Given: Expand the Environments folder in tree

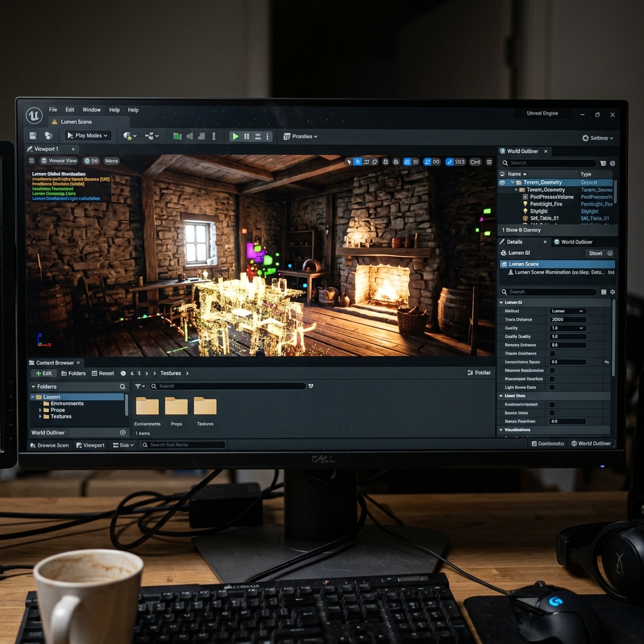Looking at the screenshot, I should pyautogui.click(x=40, y=404).
